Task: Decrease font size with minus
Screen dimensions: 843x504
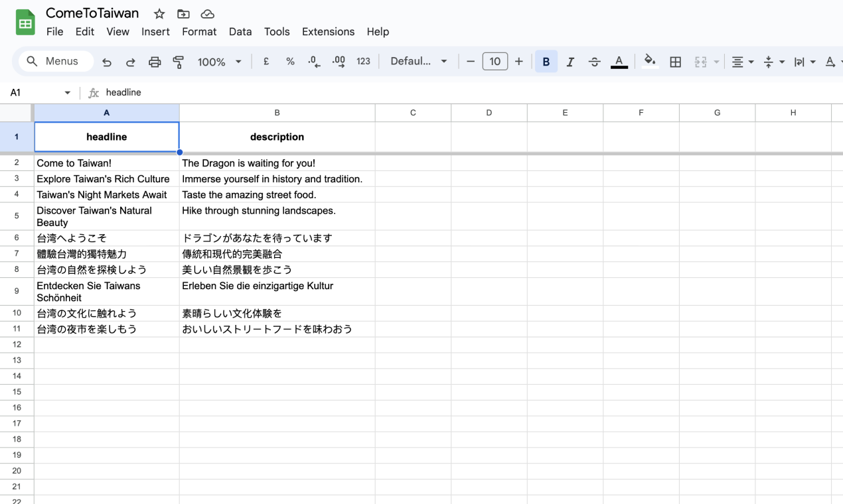Action: 471,61
